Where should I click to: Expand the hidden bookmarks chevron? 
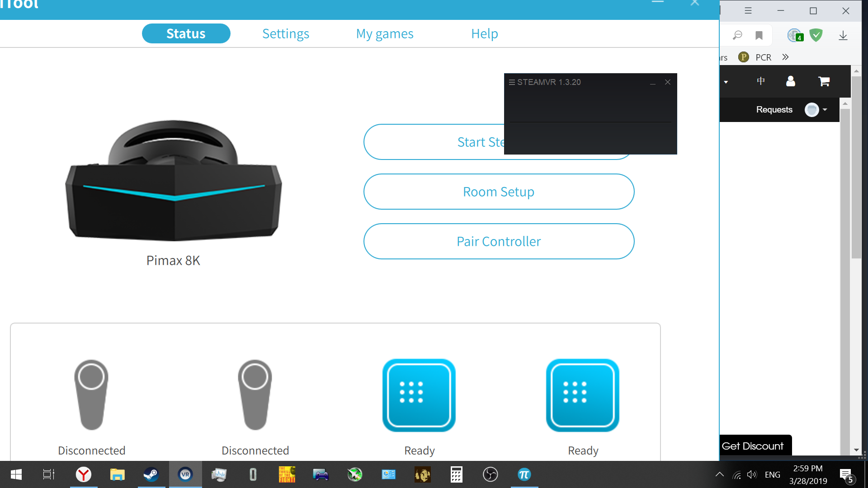click(785, 57)
